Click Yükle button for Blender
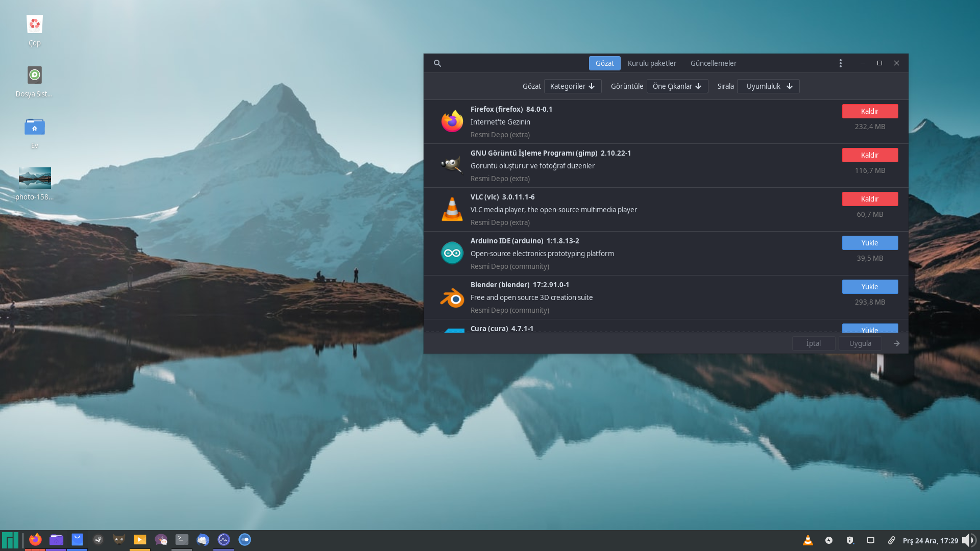This screenshot has height=551, width=980. tap(870, 287)
